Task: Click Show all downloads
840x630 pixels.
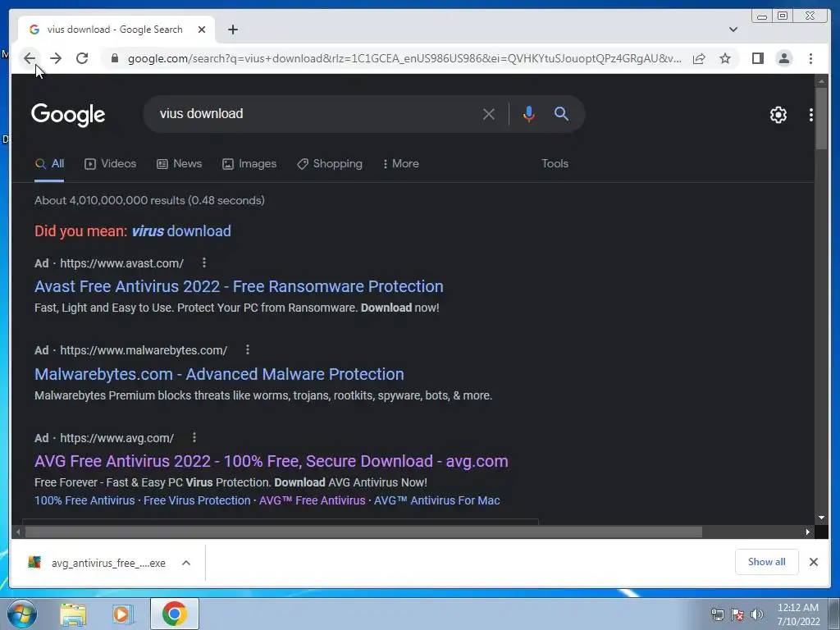Action: 767,561
